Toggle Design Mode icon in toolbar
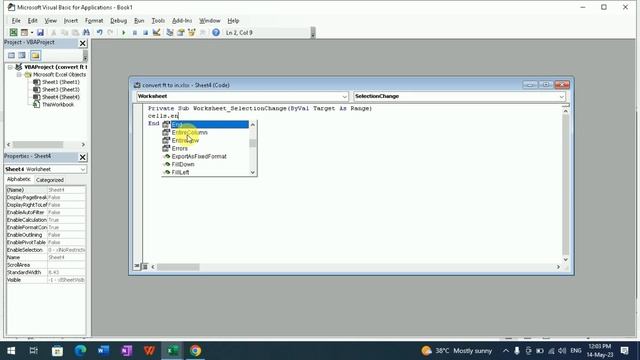The image size is (640, 360). [x=156, y=32]
